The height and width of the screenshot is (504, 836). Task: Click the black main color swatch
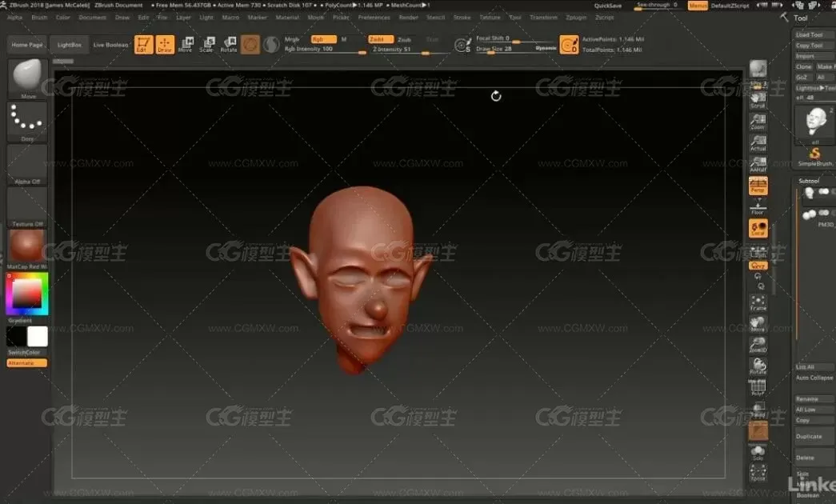pyautogui.click(x=17, y=337)
